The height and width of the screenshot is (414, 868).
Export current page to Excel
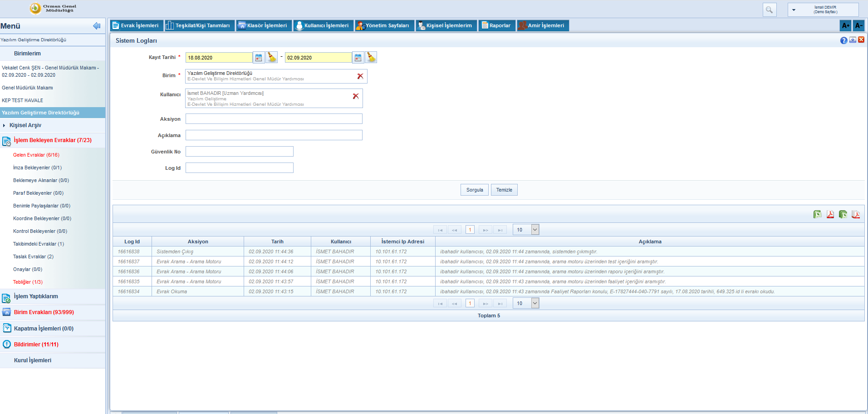[817, 215]
